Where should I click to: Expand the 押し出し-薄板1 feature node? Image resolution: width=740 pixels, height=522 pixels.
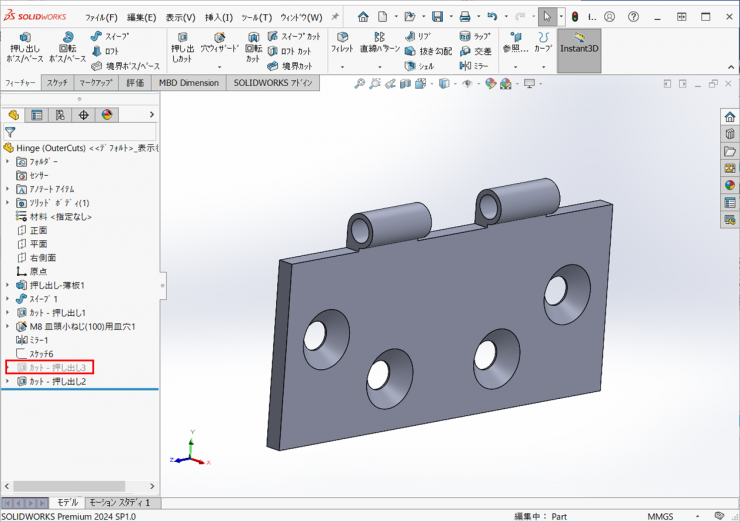pos(8,285)
